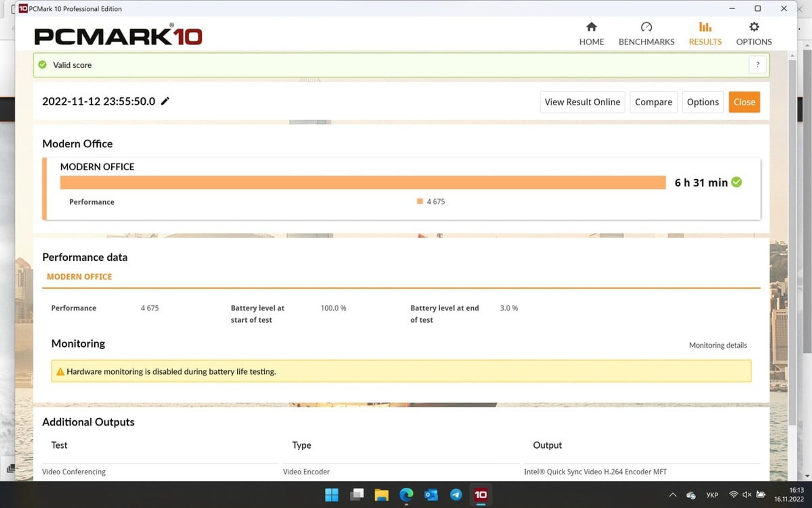Click the pencil icon to rename result

165,101
